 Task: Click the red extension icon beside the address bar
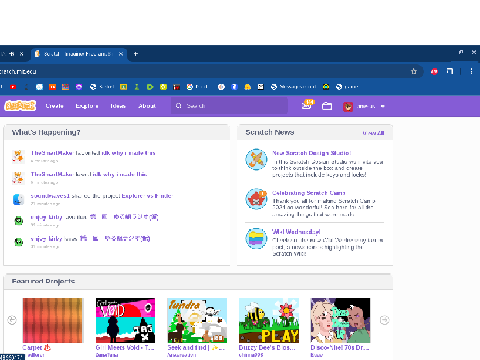point(434,71)
